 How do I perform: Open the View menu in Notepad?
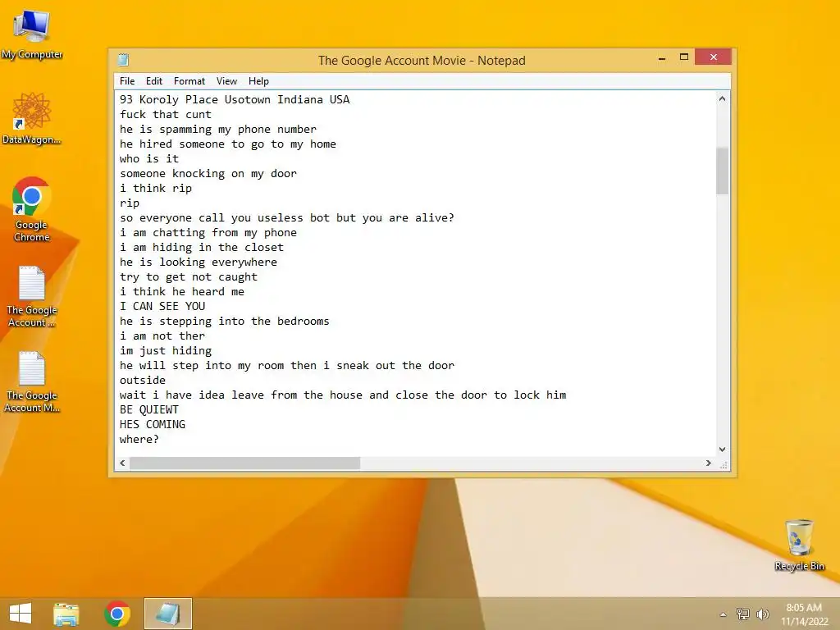(226, 81)
